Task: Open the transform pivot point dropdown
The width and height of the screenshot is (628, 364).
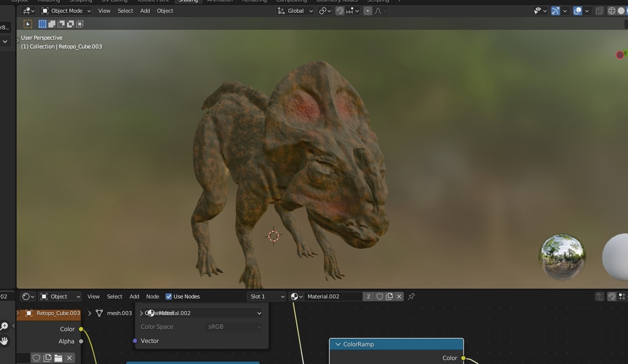Action: 325,11
